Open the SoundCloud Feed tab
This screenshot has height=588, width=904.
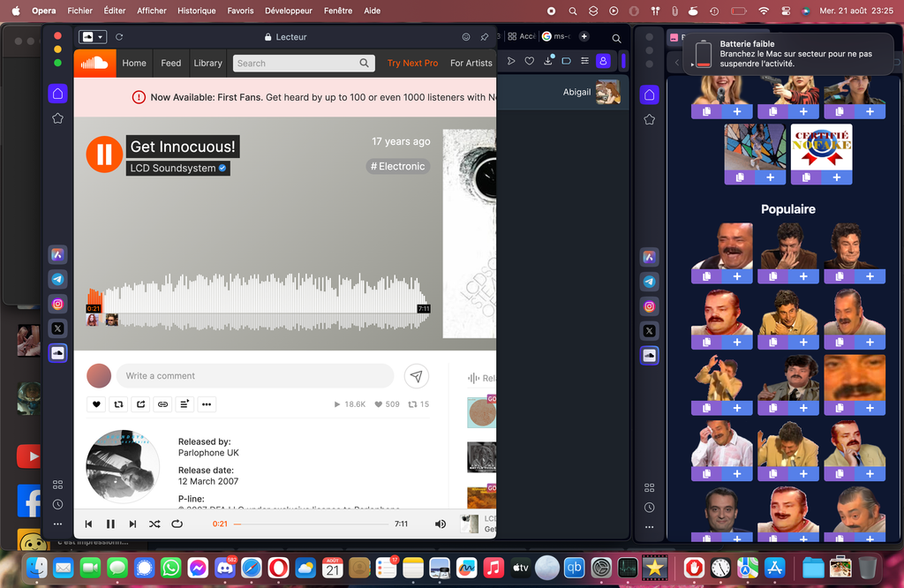(170, 63)
